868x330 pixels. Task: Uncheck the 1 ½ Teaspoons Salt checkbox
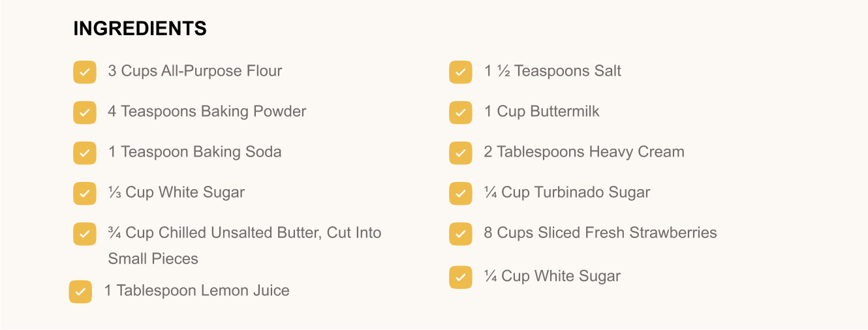tap(461, 72)
